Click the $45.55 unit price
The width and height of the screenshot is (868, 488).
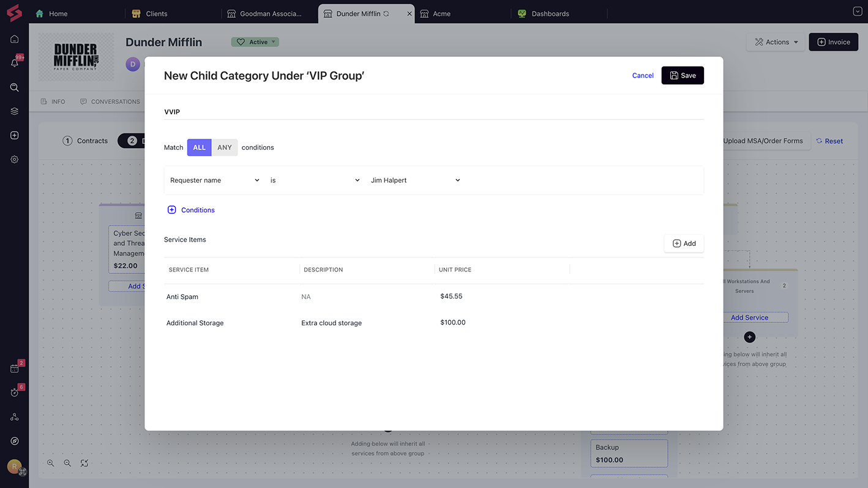click(x=451, y=296)
